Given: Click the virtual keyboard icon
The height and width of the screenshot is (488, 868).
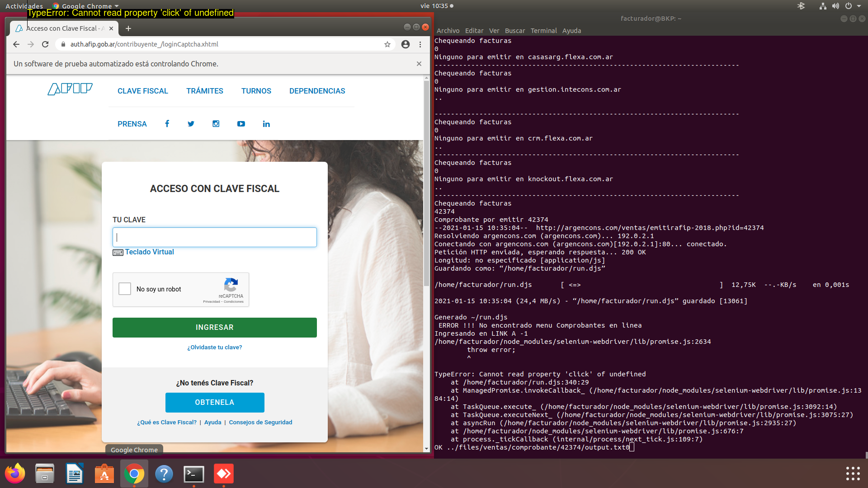Looking at the screenshot, I should click(x=118, y=253).
